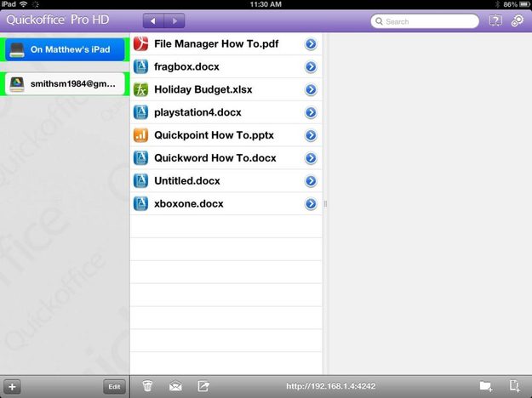Image resolution: width=532 pixels, height=398 pixels.
Task: Select On Matthew's iPad location
Action: (65, 49)
